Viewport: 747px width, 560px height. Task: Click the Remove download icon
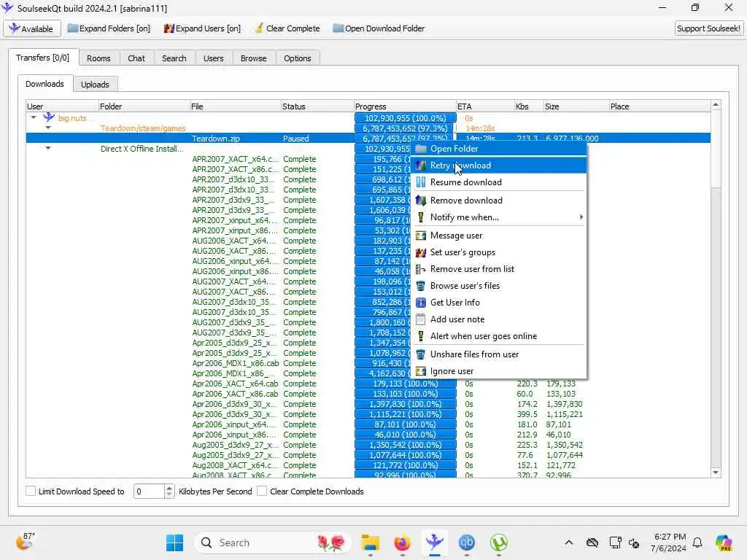(x=421, y=201)
